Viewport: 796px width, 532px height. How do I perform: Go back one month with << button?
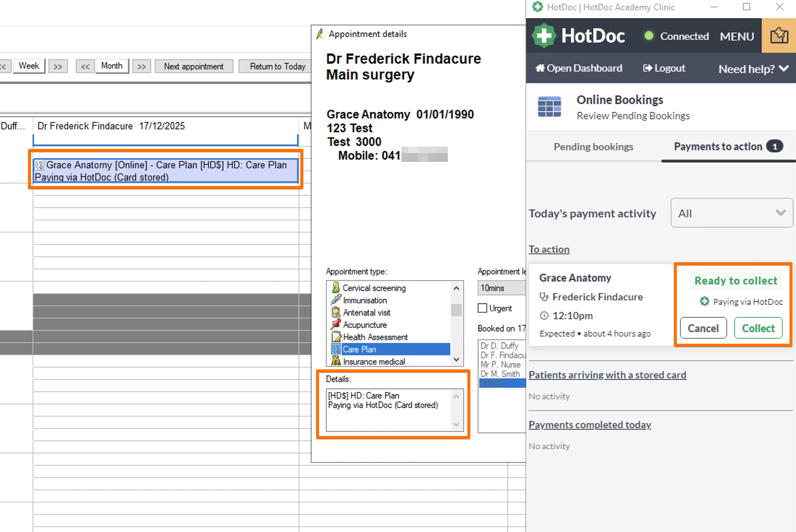coord(85,66)
